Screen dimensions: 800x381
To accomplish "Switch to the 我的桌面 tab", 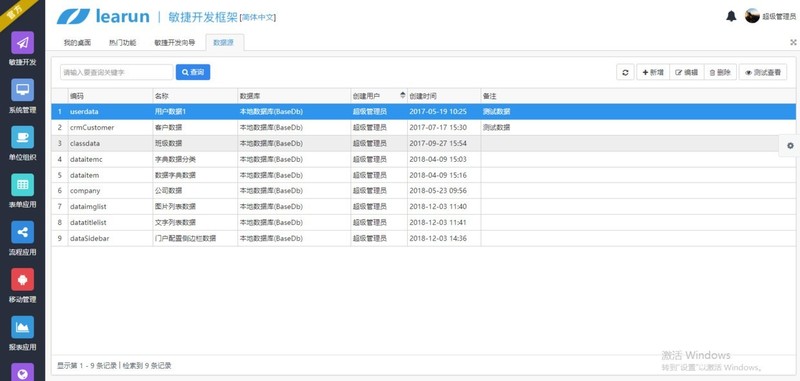I will click(77, 43).
